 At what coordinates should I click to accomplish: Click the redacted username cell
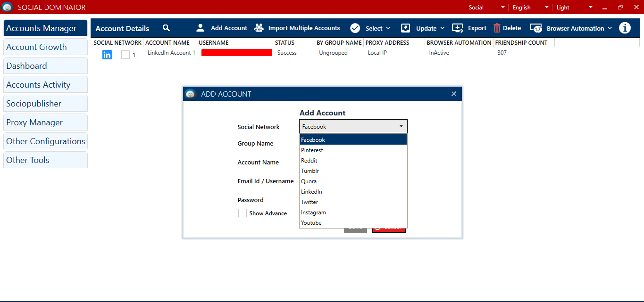pyautogui.click(x=237, y=53)
